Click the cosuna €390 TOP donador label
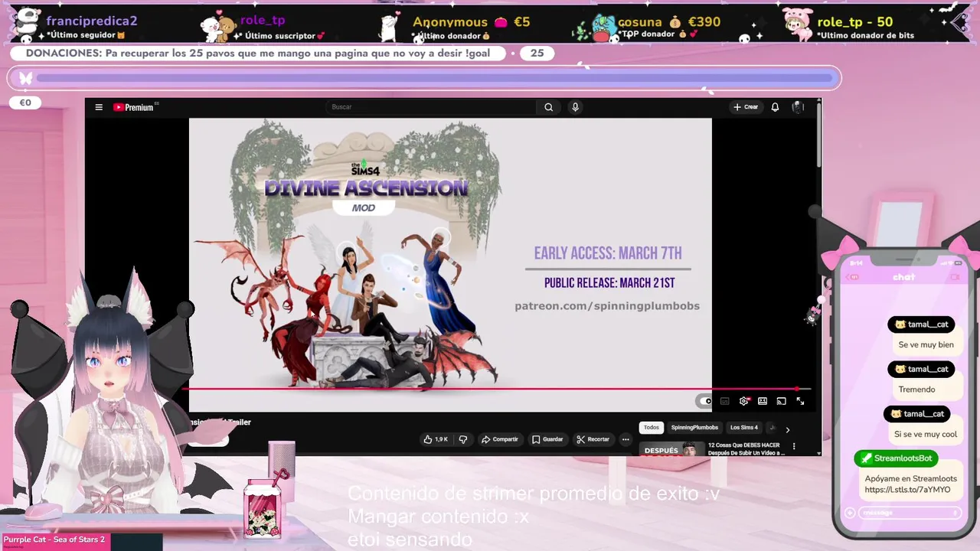This screenshot has width=980, height=551. pos(668,27)
